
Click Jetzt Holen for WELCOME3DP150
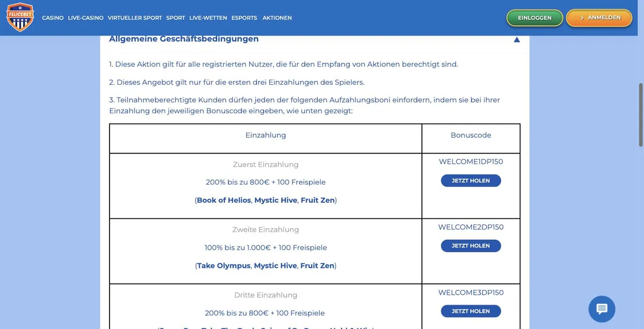471,311
